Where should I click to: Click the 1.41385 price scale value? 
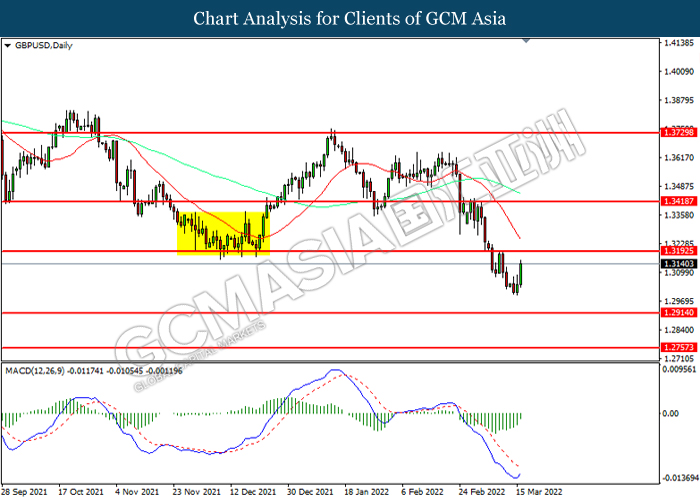pos(679,43)
